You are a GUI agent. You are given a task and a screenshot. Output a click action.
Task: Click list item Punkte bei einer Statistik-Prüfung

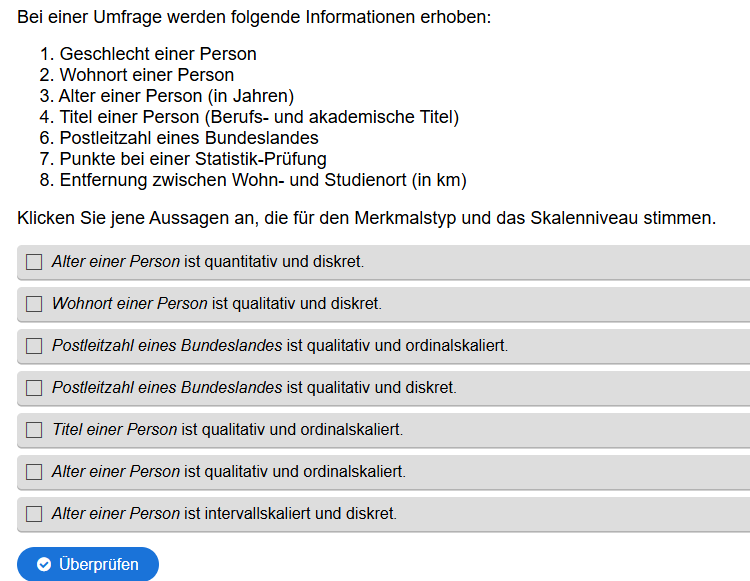click(x=193, y=159)
